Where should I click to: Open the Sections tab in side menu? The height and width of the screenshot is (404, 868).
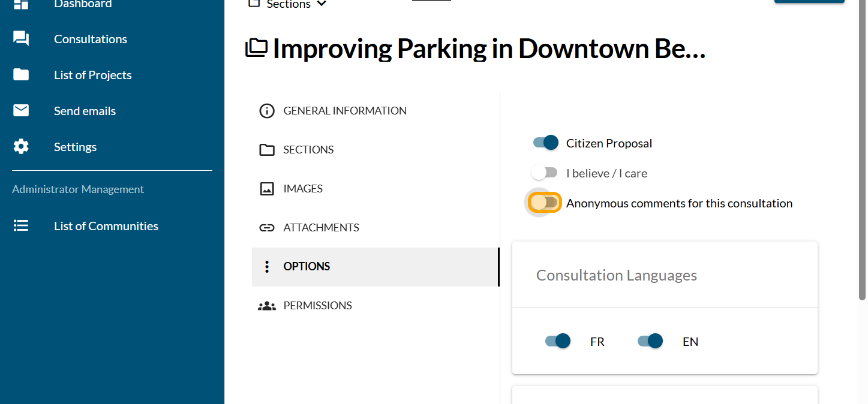pos(308,150)
